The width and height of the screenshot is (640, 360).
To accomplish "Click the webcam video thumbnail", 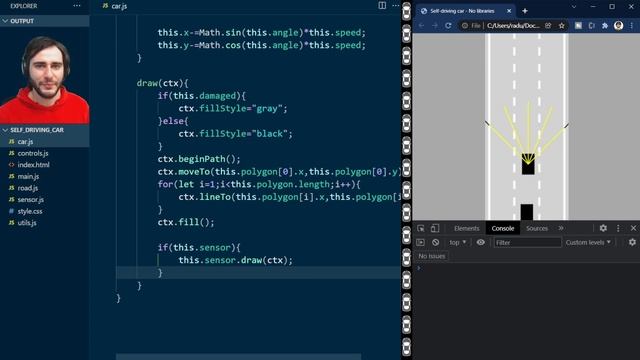I will pyautogui.click(x=44, y=76).
